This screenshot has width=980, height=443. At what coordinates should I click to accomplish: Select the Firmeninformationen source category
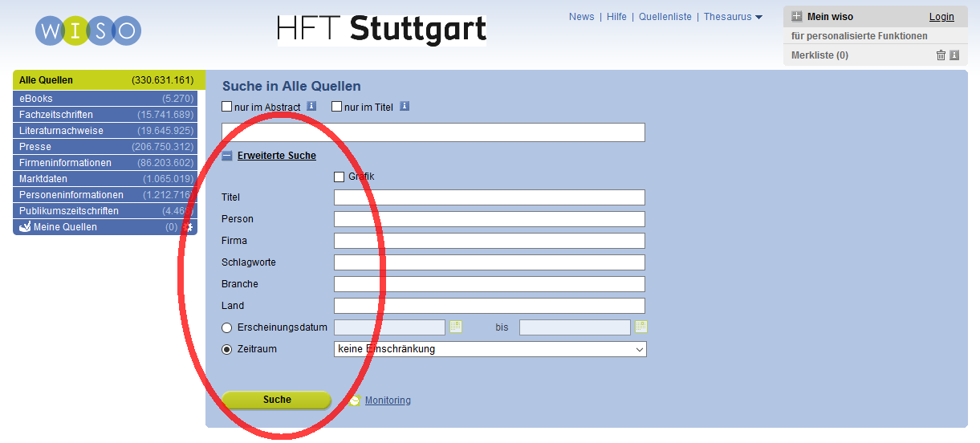pyautogui.click(x=105, y=163)
